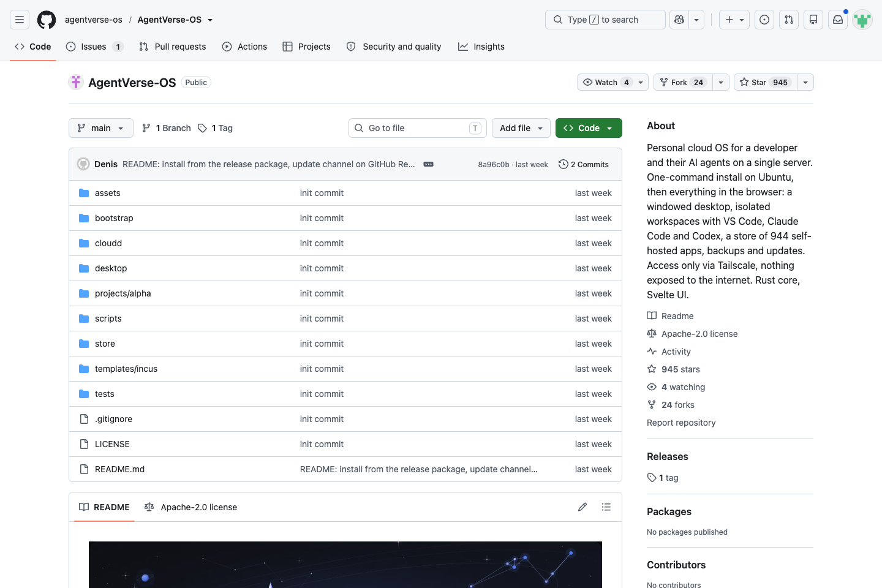
Task: Star the AgentVerse-OS repository
Action: click(766, 82)
